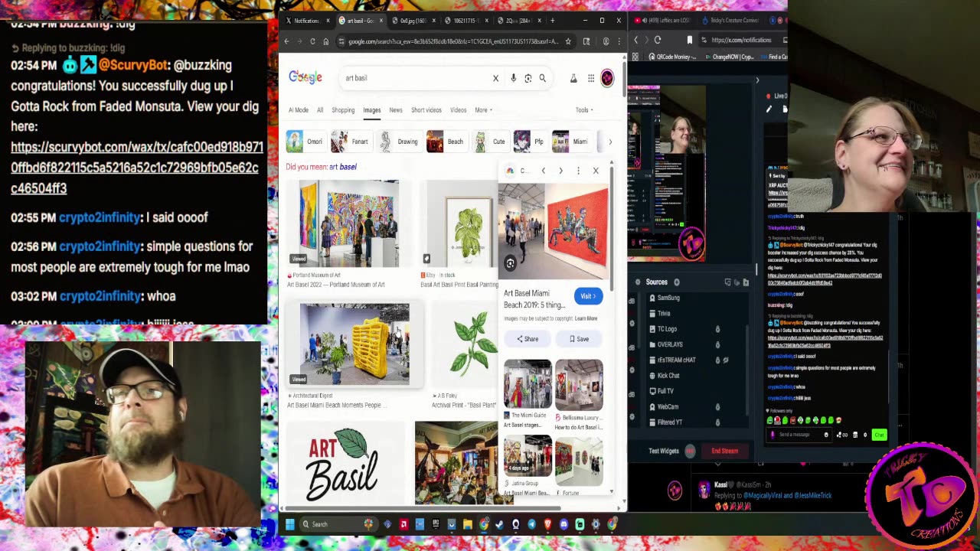980x551 pixels.
Task: Click the Test Widgets button
Action: tap(664, 451)
